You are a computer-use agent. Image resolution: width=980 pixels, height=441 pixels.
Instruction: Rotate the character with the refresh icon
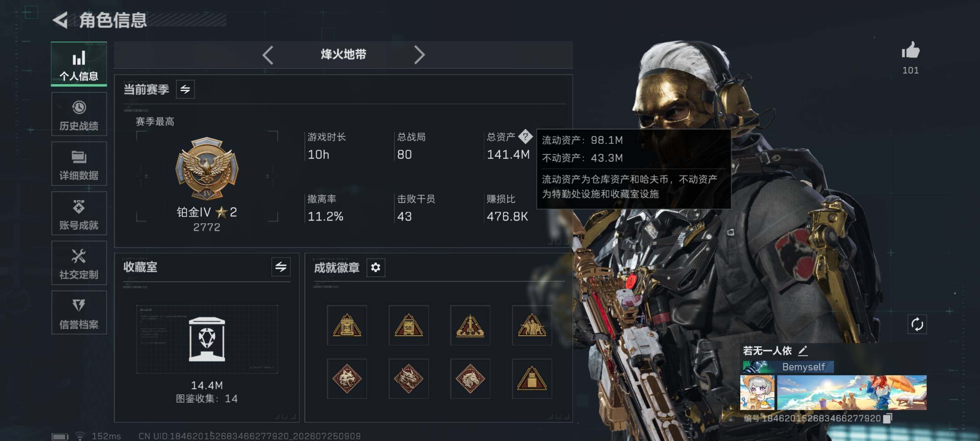[x=917, y=324]
